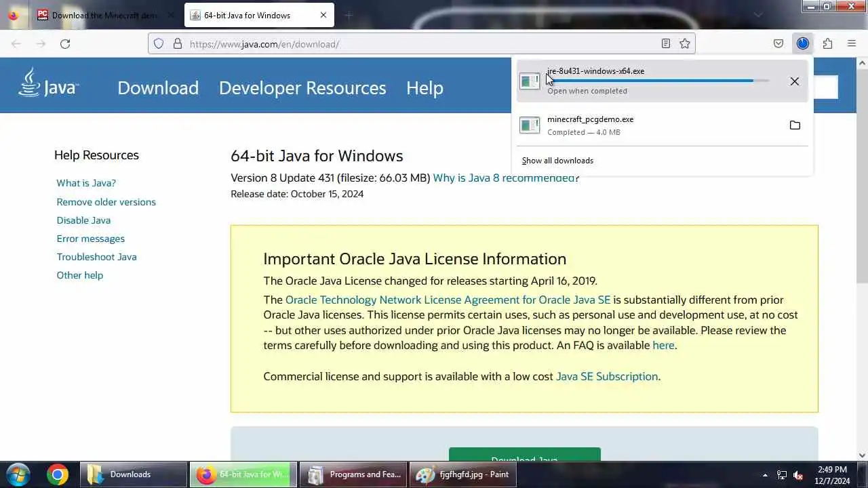
Task: Open the Downloads folder taskbar item
Action: click(x=134, y=474)
